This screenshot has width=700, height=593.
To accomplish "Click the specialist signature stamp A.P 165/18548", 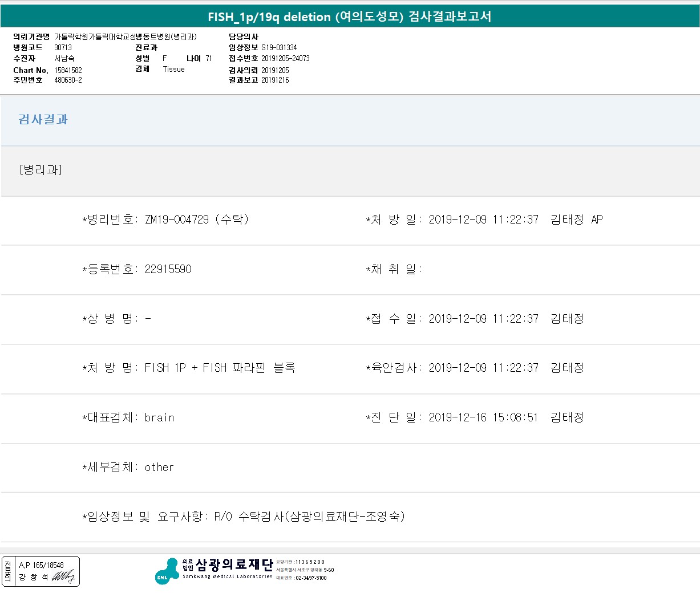I will [x=41, y=571].
